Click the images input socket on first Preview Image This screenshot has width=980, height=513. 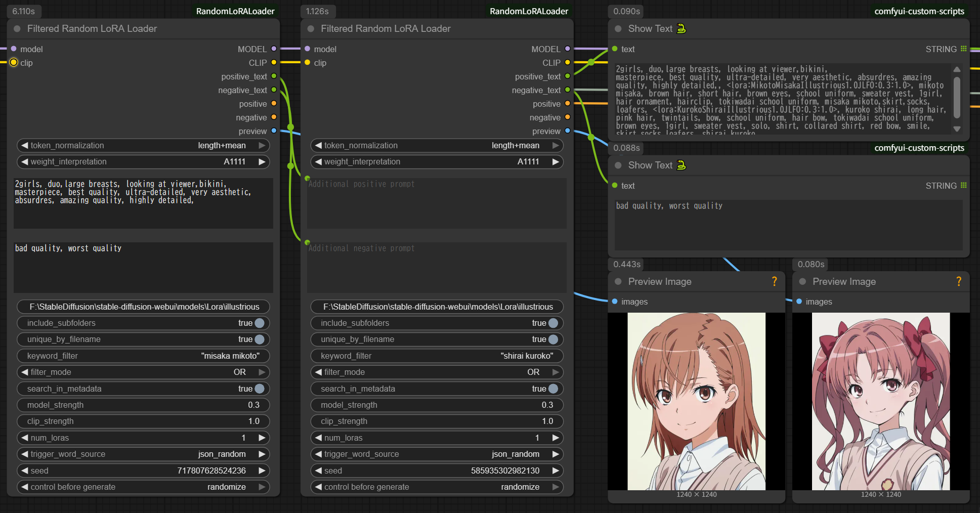[615, 302]
